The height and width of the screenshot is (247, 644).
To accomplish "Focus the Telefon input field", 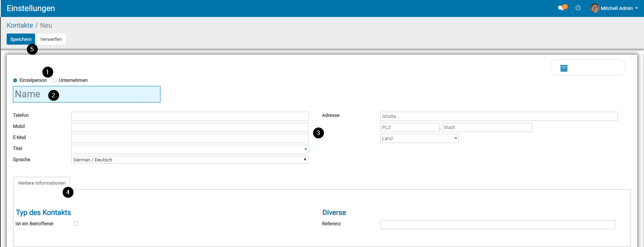I will click(190, 116).
